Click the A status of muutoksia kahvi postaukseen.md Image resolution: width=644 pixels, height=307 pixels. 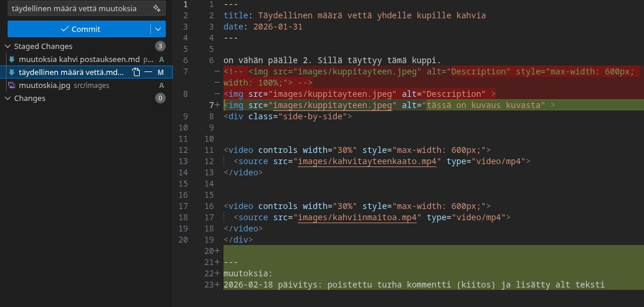pyautogui.click(x=162, y=59)
